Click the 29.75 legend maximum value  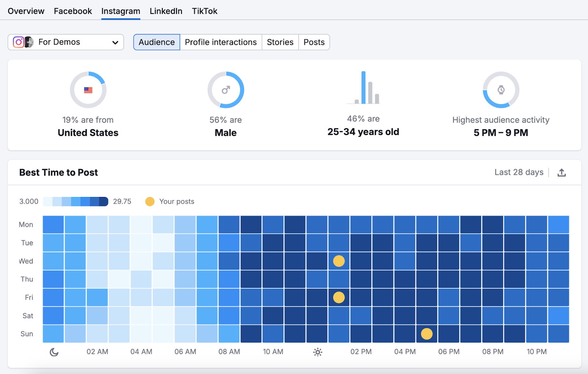coord(122,202)
